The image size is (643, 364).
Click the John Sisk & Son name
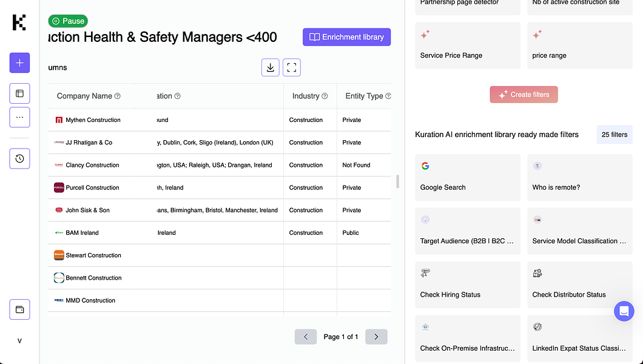tap(88, 211)
